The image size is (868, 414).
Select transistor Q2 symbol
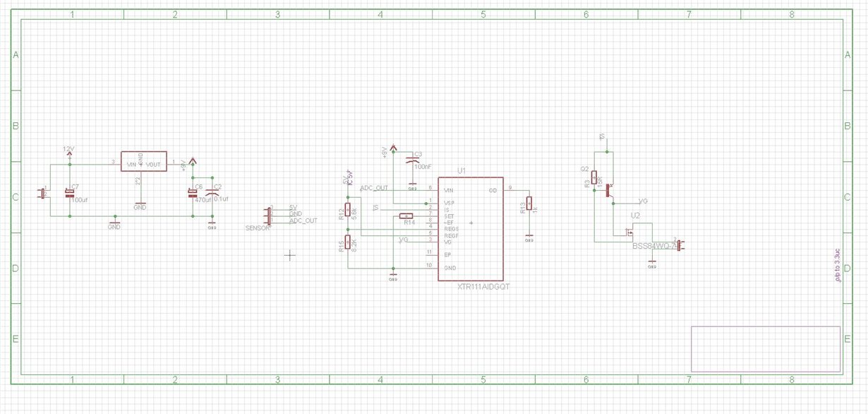click(x=608, y=189)
